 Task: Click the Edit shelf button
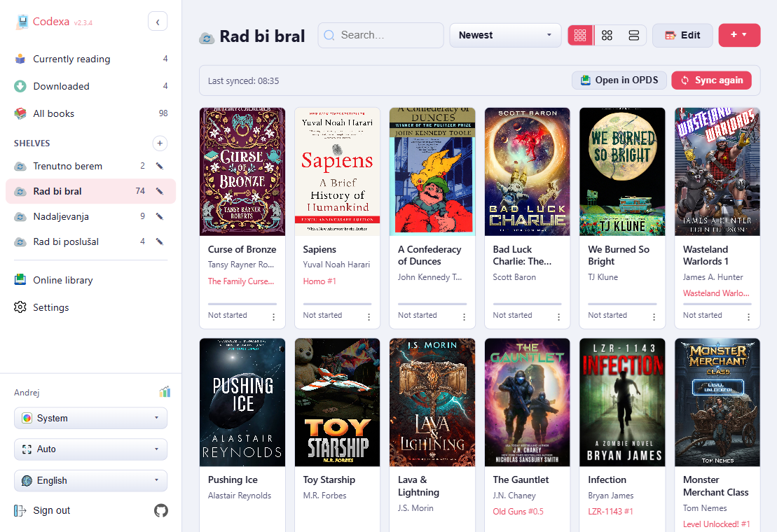(682, 35)
